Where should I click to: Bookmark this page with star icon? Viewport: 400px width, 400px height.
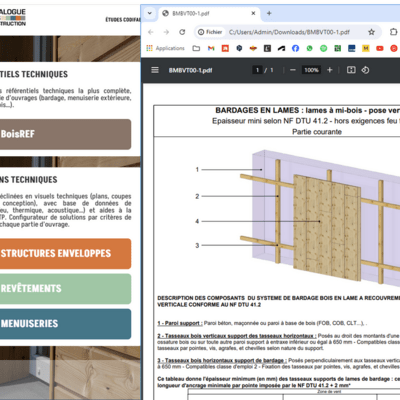371,32
